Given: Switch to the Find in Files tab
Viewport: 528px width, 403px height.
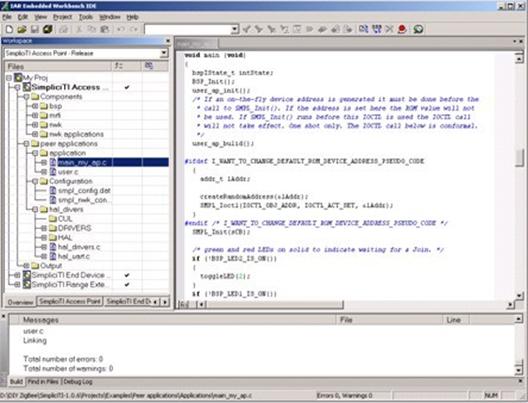Looking at the screenshot, I should [43, 381].
